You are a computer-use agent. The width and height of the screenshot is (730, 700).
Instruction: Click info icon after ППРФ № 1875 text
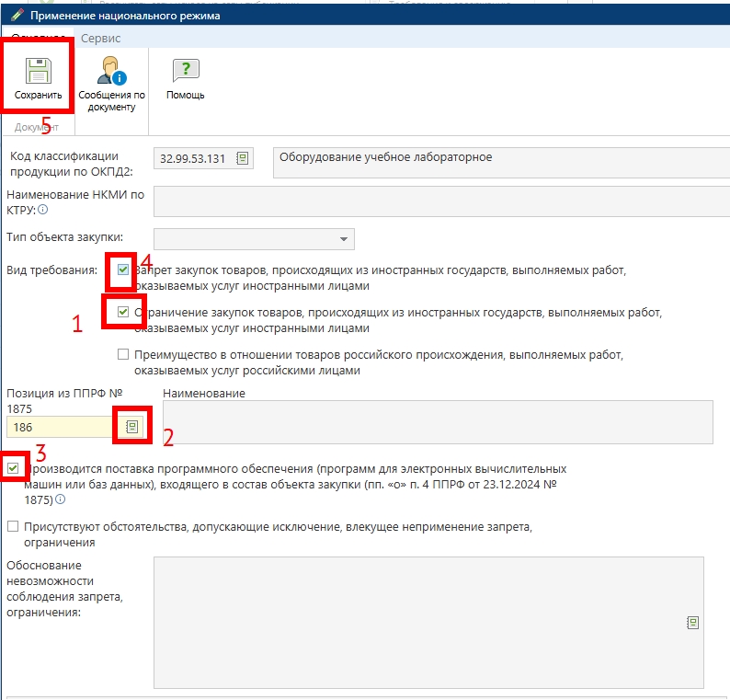pyautogui.click(x=61, y=499)
